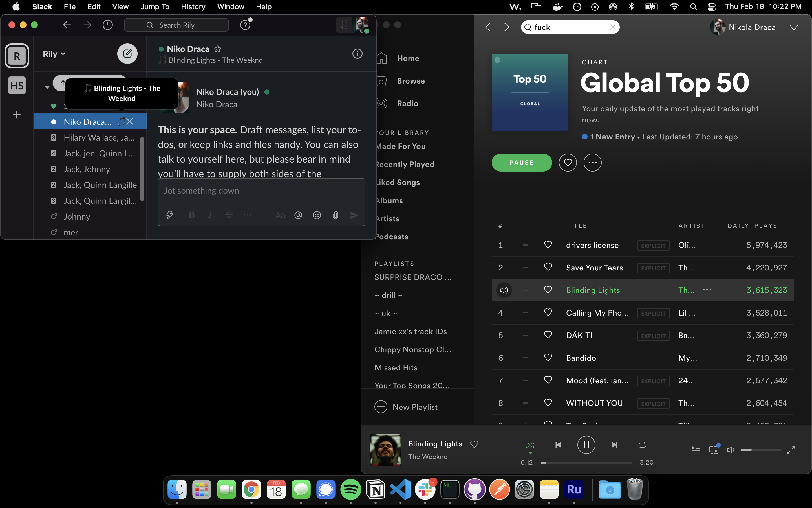The height and width of the screenshot is (508, 812).
Task: Open Spotify Browse page
Action: pos(411,81)
